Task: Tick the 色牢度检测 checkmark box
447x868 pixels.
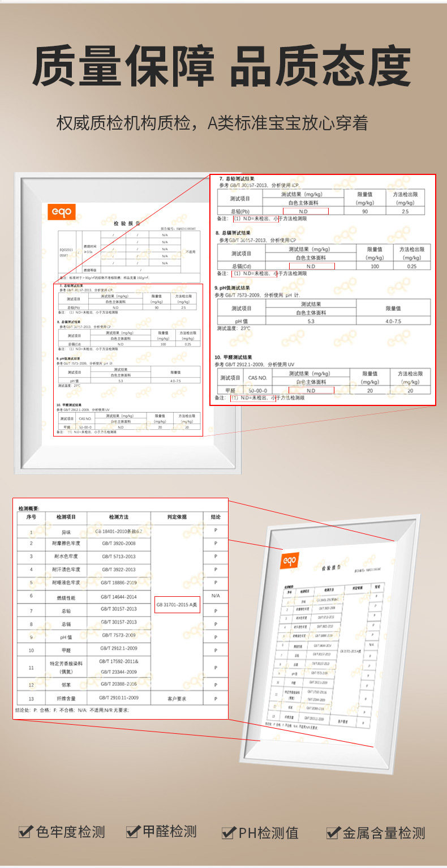Action: pyautogui.click(x=25, y=832)
